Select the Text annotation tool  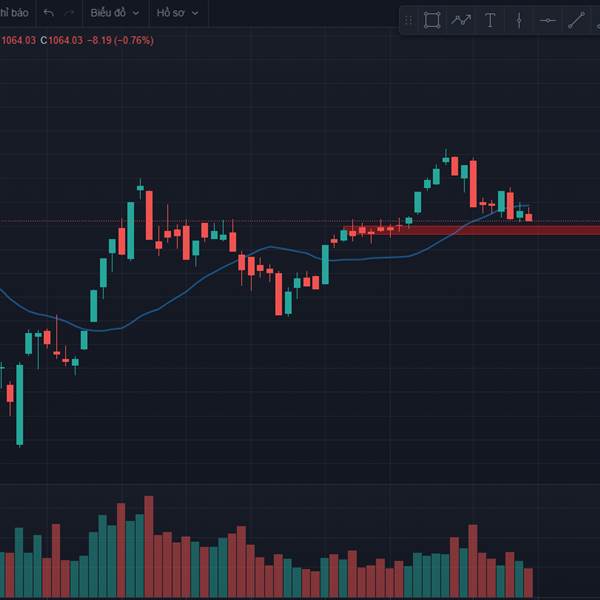coord(490,20)
